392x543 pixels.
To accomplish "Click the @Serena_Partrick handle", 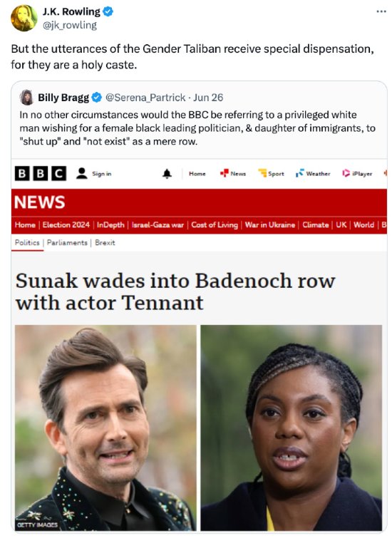I will [x=145, y=98].
